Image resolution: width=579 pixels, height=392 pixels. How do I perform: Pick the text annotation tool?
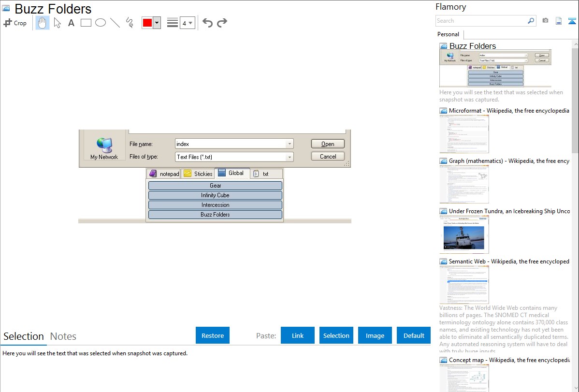click(x=71, y=23)
